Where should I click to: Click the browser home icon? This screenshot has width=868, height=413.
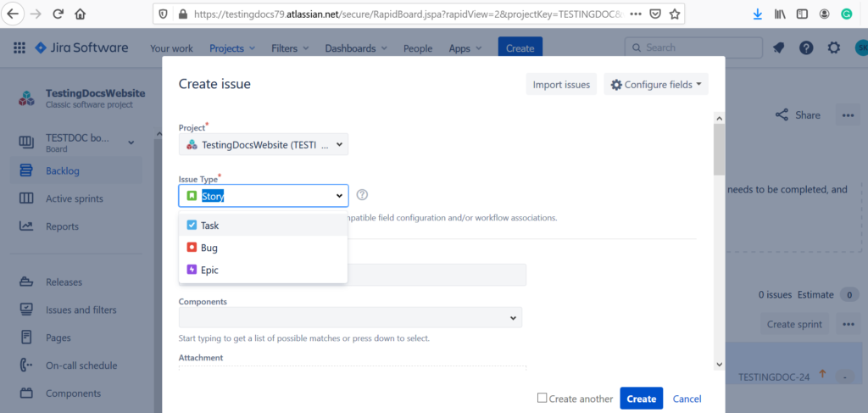tap(81, 14)
